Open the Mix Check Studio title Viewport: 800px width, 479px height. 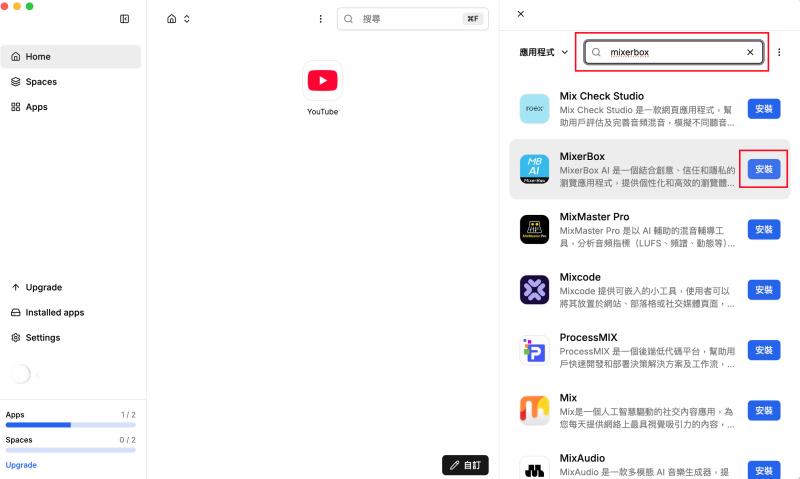(602, 96)
